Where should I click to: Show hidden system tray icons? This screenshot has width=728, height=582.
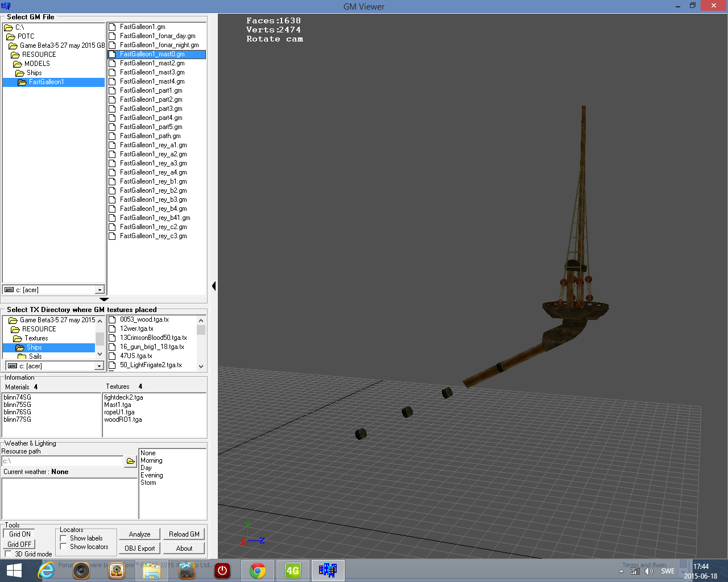pos(621,571)
